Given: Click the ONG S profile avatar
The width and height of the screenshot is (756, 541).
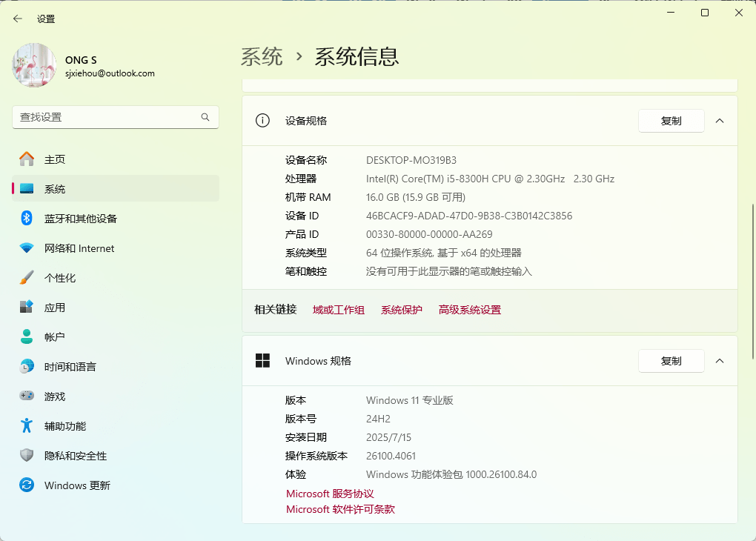Looking at the screenshot, I should (x=34, y=65).
